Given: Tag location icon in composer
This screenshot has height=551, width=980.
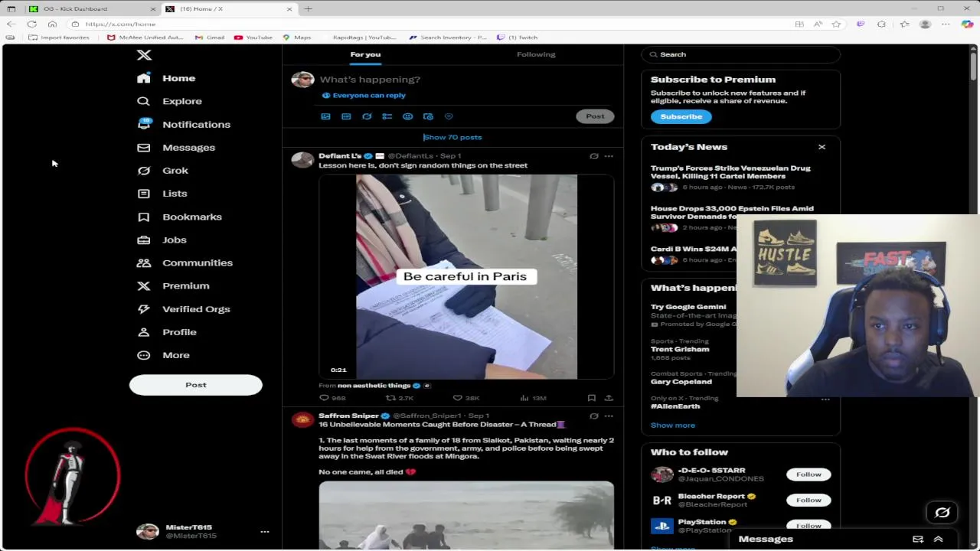Looking at the screenshot, I should [449, 116].
